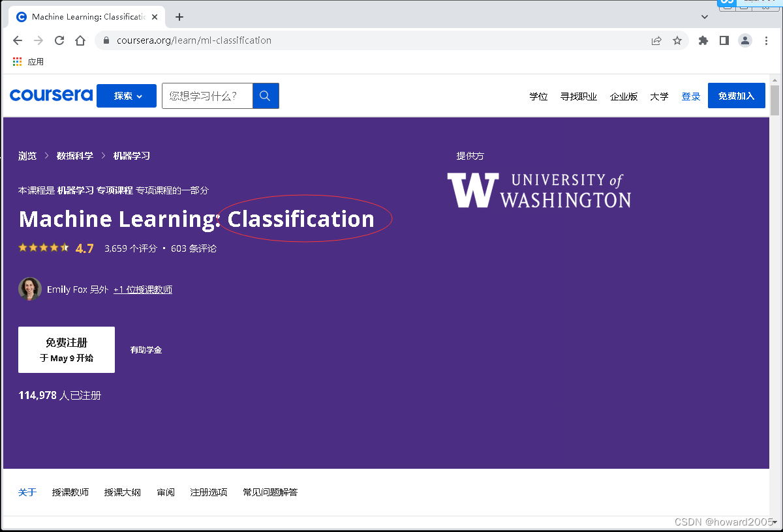
Task: Switch to the 审阅 tab
Action: pos(165,492)
